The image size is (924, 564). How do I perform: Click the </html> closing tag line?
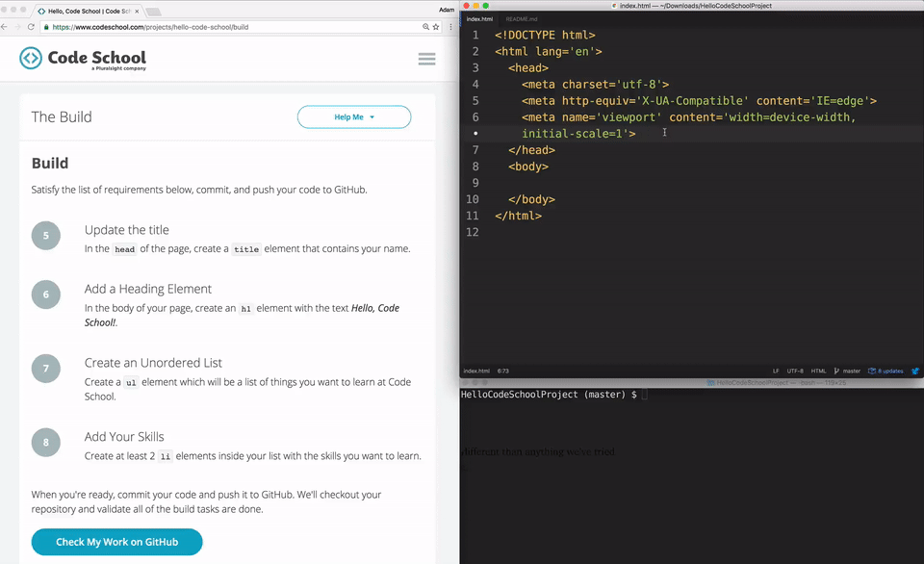519,216
